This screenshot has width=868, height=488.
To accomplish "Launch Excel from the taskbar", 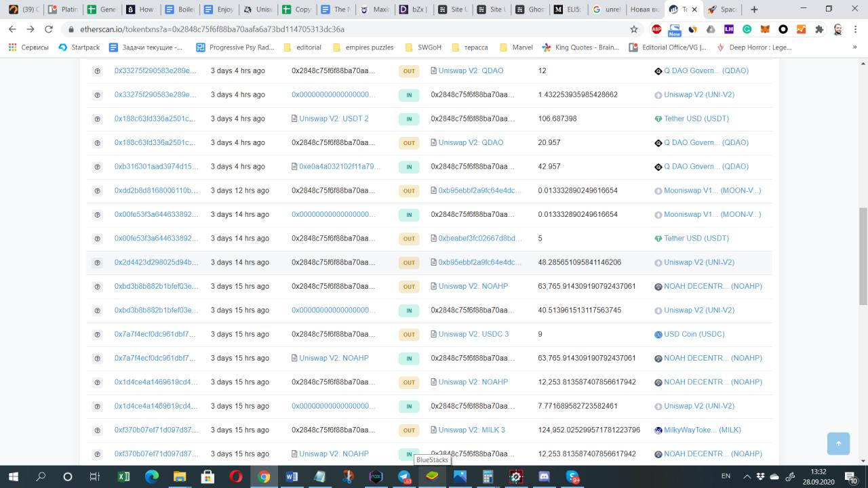I will click(x=124, y=476).
